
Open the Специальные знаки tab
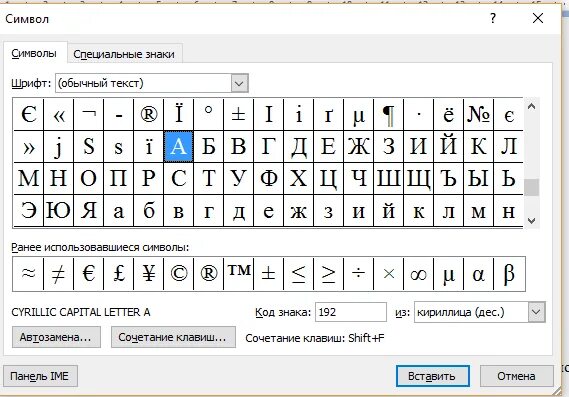coord(124,54)
